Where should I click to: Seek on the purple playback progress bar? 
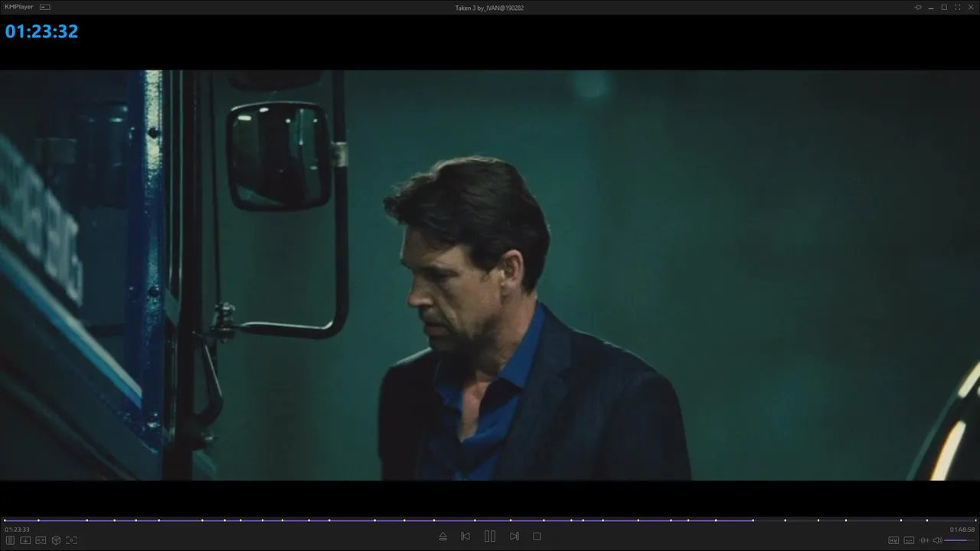click(x=490, y=520)
